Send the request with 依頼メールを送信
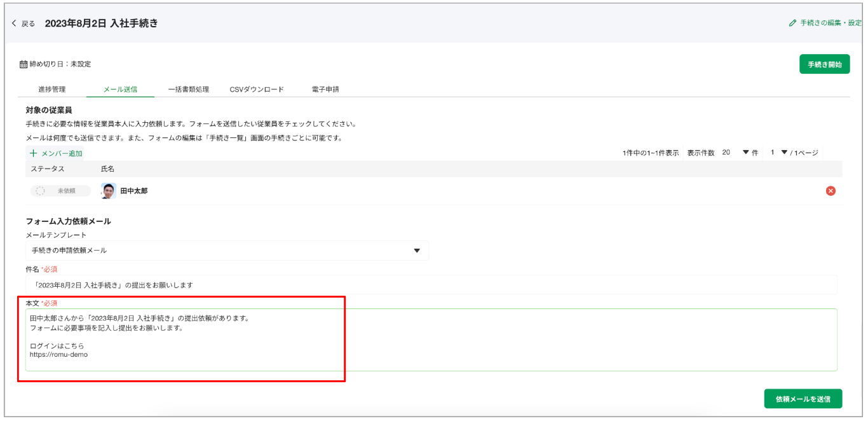 click(803, 399)
